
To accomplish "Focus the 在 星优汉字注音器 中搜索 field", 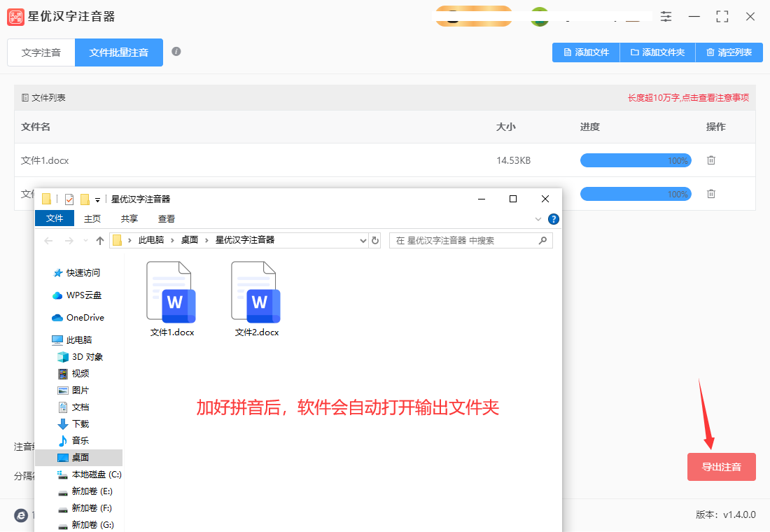I will (x=471, y=240).
